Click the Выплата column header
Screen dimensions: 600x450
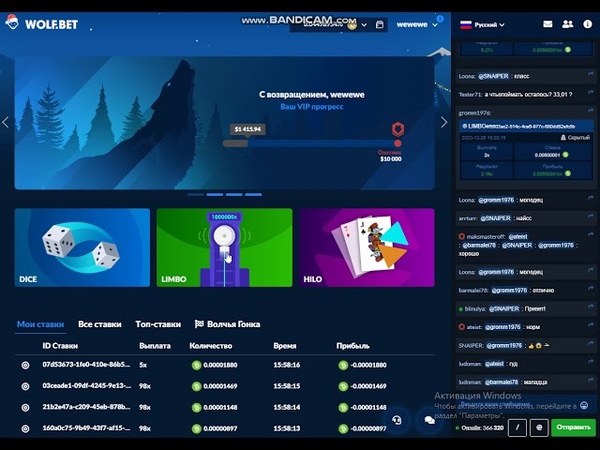tap(155, 346)
